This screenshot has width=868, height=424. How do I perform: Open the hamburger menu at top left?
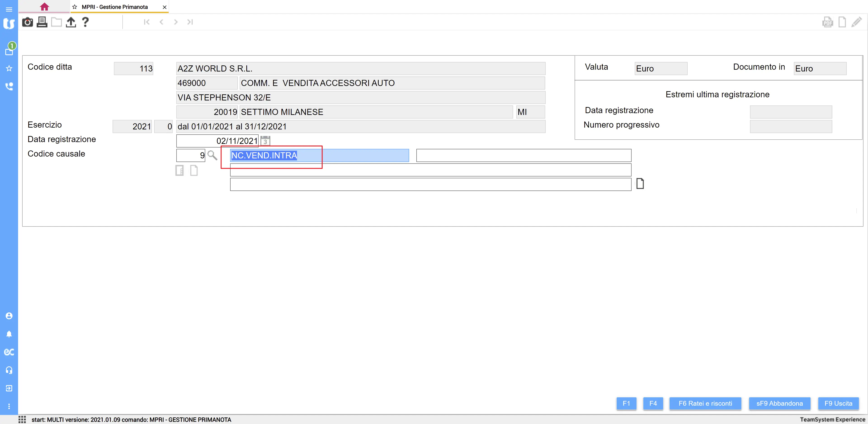point(9,10)
